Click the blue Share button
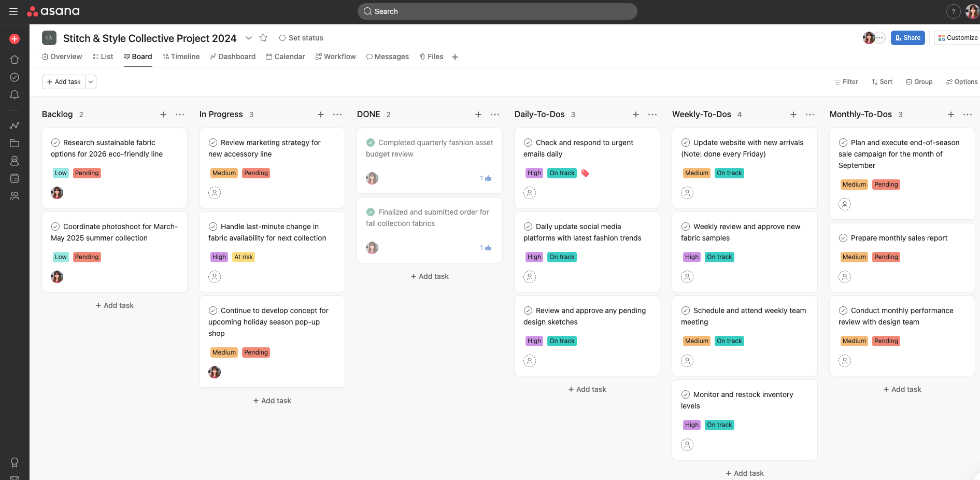Viewport: 980px width, 480px height. pos(907,38)
